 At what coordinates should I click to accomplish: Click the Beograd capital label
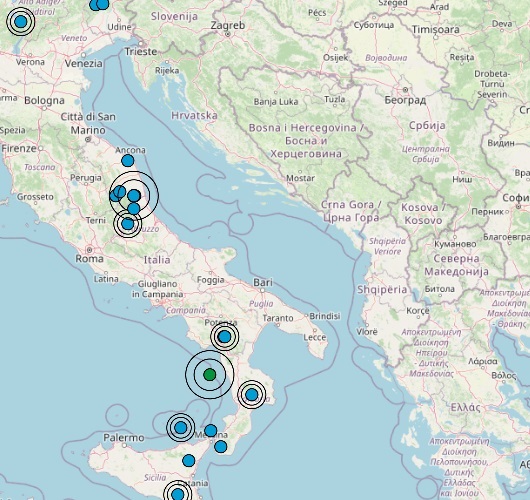coord(405,100)
